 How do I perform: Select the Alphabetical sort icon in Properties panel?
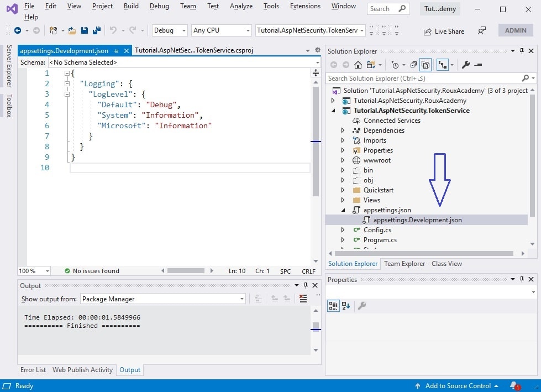click(x=345, y=306)
